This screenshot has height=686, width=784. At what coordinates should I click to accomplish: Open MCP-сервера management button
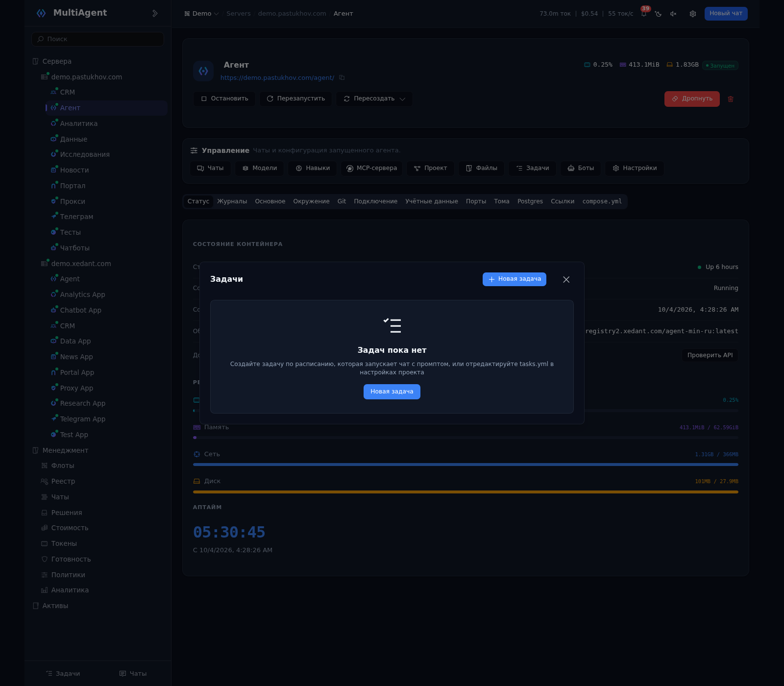tap(372, 169)
